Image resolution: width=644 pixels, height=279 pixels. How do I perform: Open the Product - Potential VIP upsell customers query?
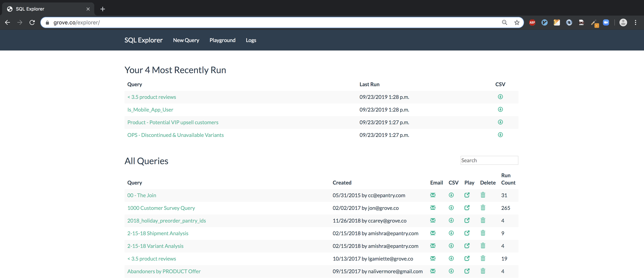click(173, 123)
